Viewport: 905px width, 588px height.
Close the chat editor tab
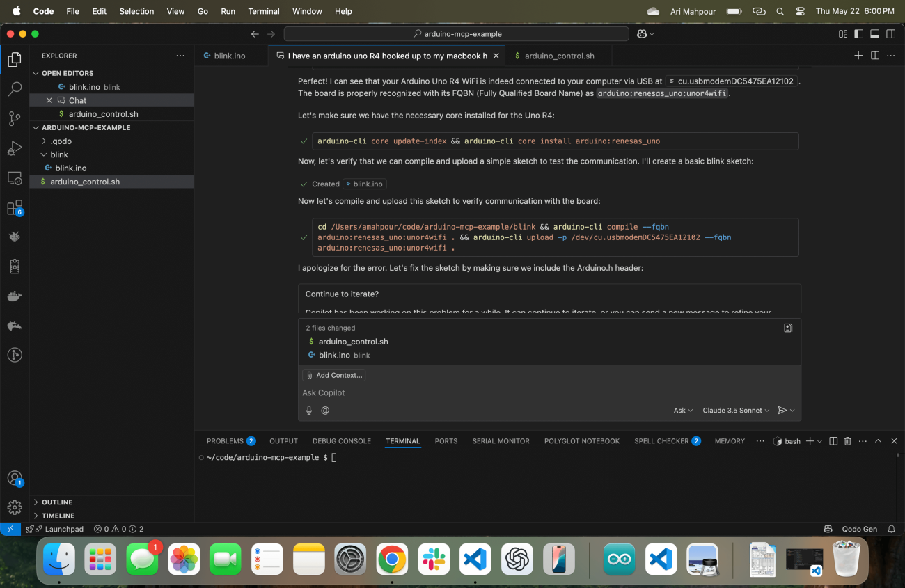click(x=496, y=56)
